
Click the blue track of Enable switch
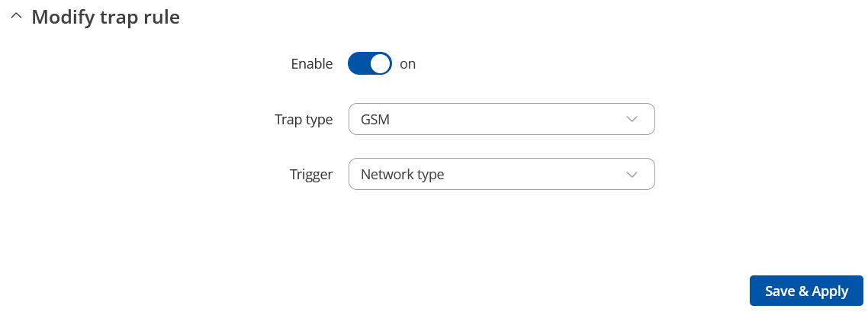(x=358, y=64)
